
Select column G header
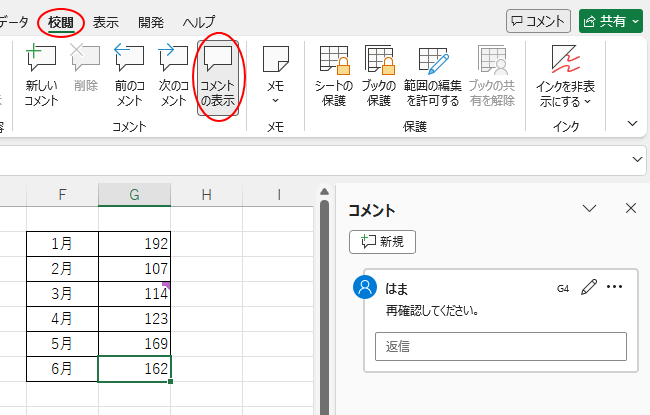pos(134,194)
